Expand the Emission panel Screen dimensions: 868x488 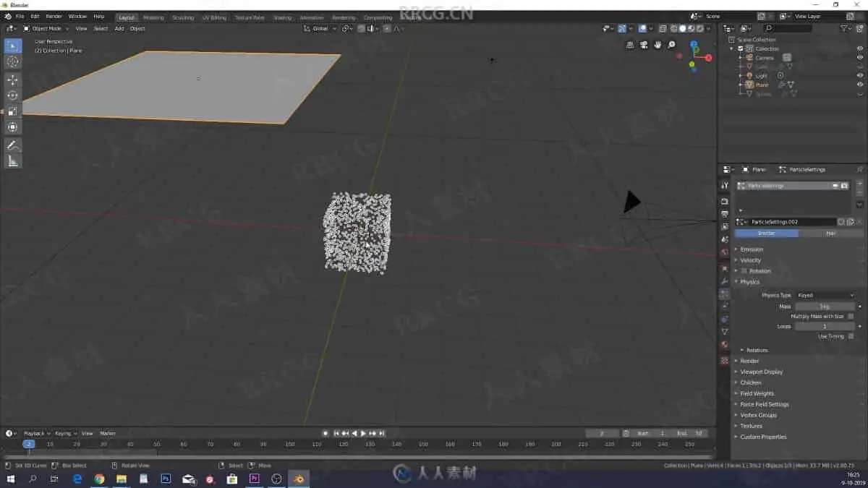(x=752, y=249)
